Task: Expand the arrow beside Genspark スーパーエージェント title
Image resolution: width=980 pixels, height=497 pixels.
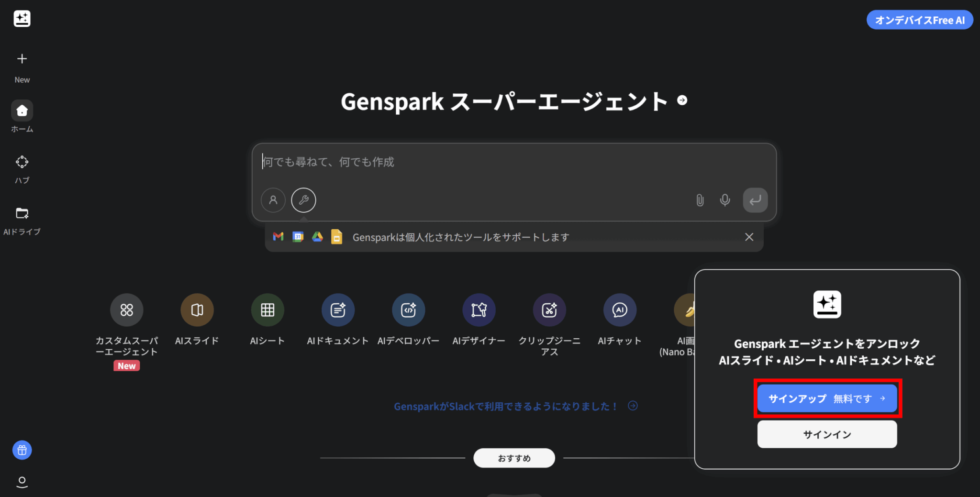Action: tap(682, 100)
